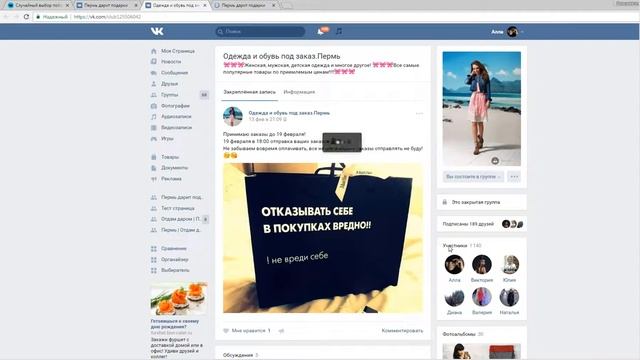640x360 pixels.
Task: Open Сравнение app in sidebar
Action: pos(173,249)
